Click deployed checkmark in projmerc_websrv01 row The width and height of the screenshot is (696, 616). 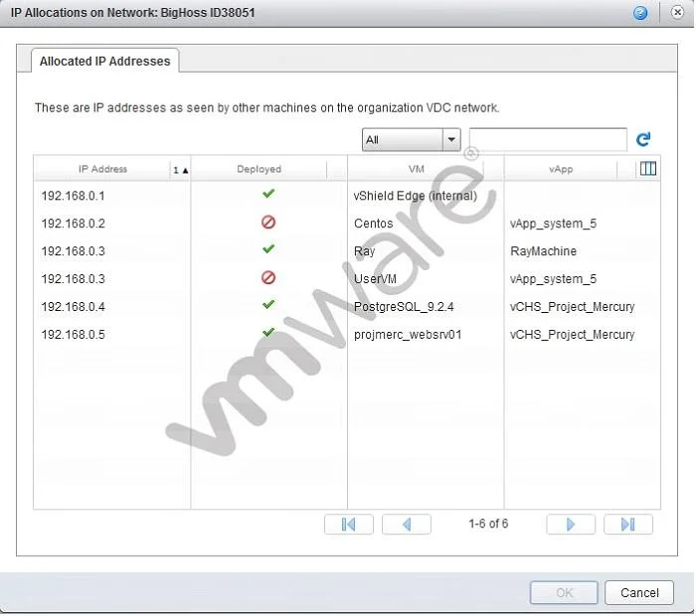tap(268, 332)
